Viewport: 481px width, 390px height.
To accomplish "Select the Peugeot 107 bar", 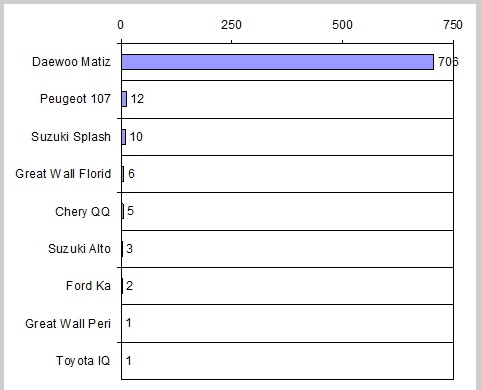I will pyautogui.click(x=124, y=99).
